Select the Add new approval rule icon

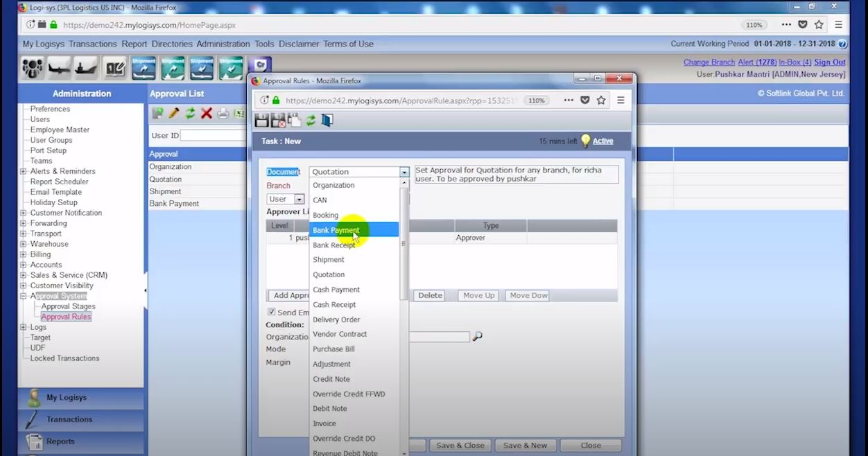pos(158,113)
